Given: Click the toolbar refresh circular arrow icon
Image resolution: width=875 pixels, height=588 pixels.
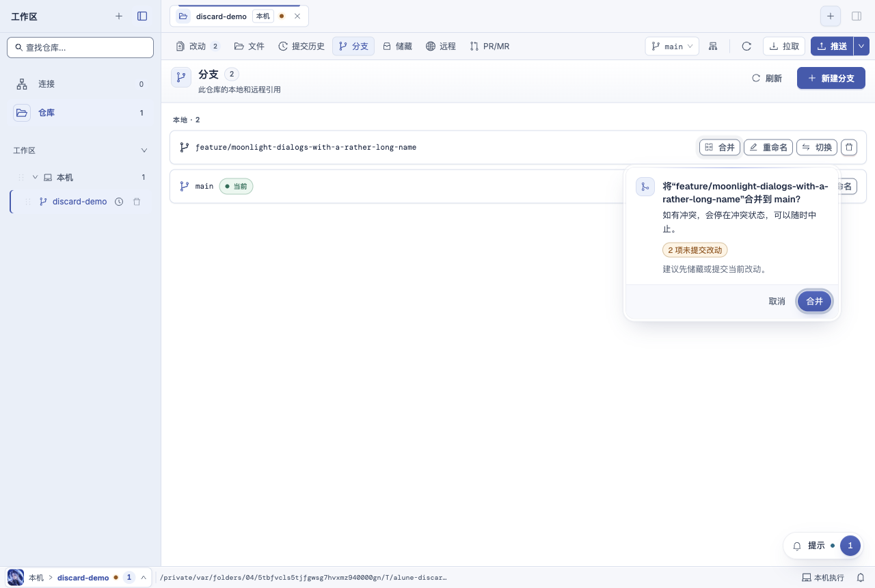Looking at the screenshot, I should pyautogui.click(x=746, y=46).
